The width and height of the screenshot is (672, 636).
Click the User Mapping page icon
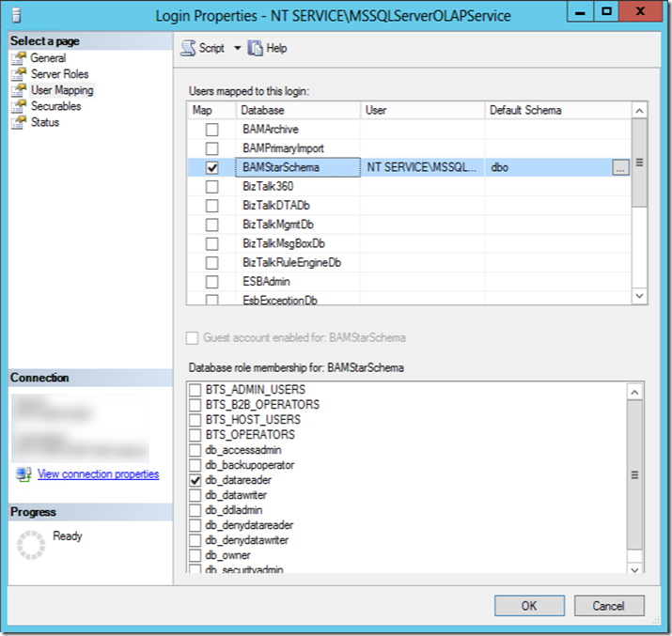click(x=19, y=90)
